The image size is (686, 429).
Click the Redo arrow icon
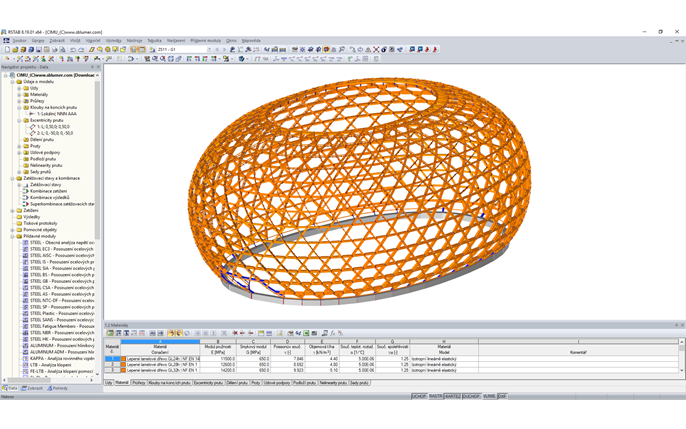[81, 50]
